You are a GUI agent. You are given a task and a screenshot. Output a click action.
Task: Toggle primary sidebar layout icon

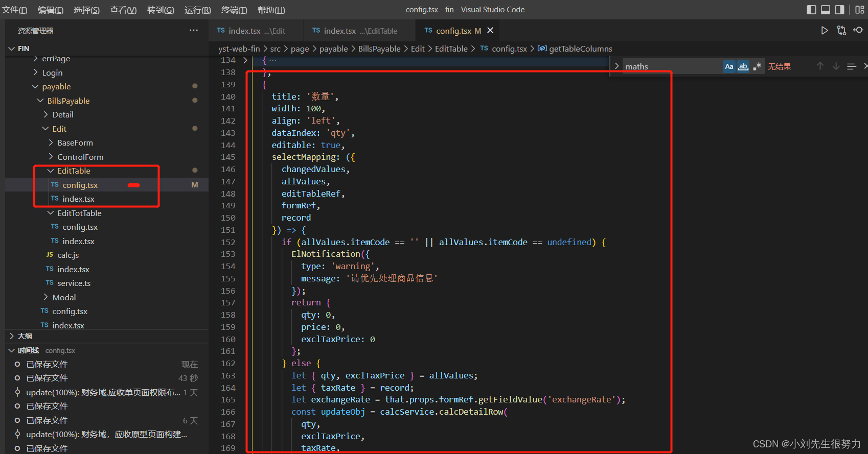pos(811,10)
